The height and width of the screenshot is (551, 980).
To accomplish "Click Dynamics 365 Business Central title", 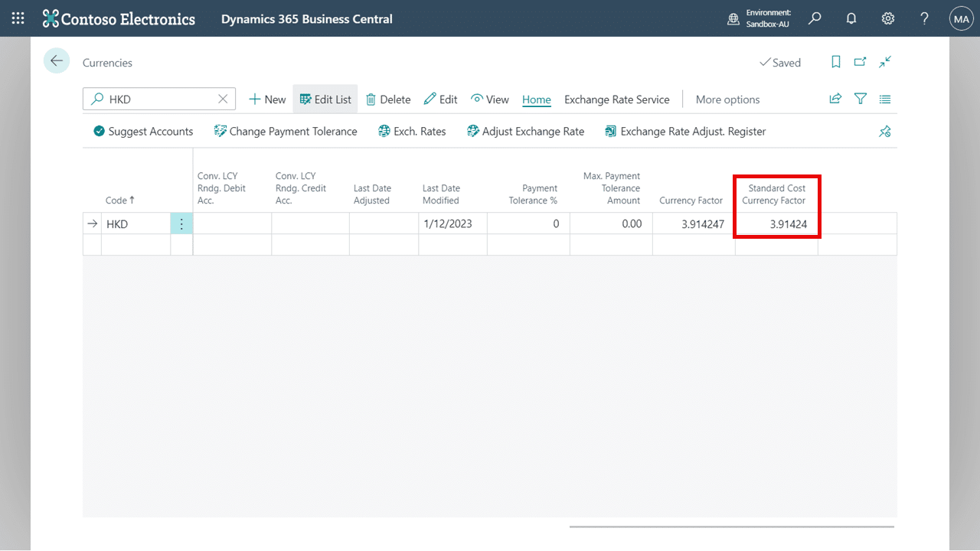I will [307, 18].
